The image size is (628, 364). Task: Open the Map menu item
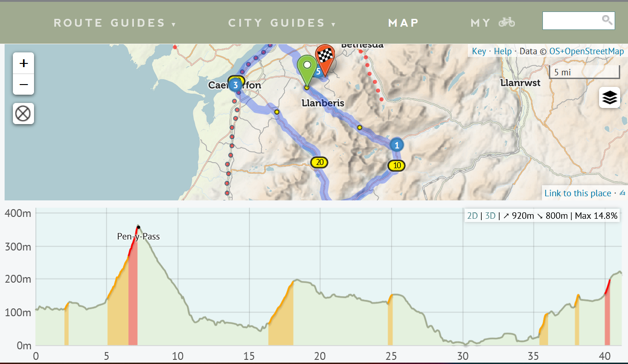403,23
